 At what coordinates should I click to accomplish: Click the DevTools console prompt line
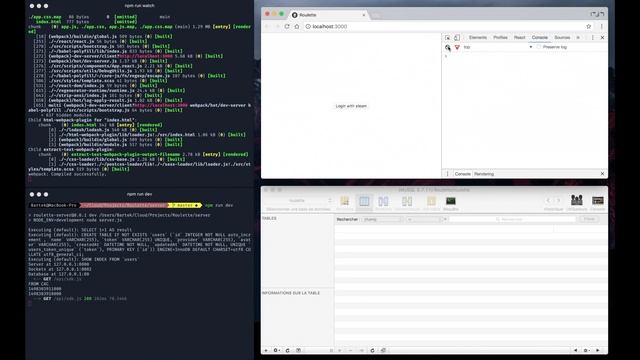pyautogui.click(x=524, y=56)
